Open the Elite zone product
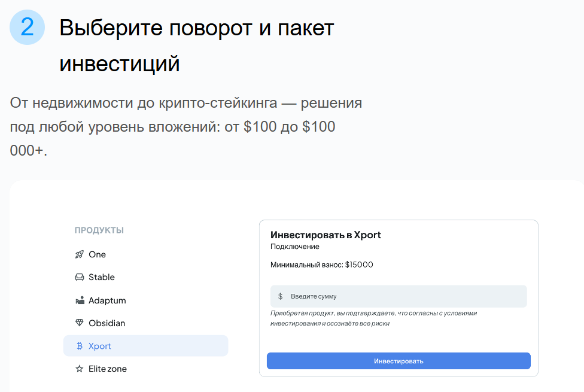 108,369
